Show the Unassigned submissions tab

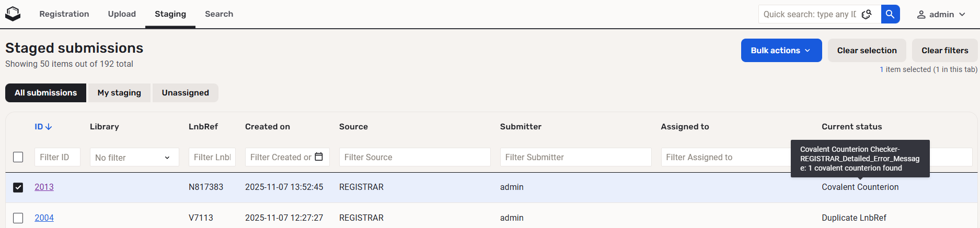pos(185,93)
